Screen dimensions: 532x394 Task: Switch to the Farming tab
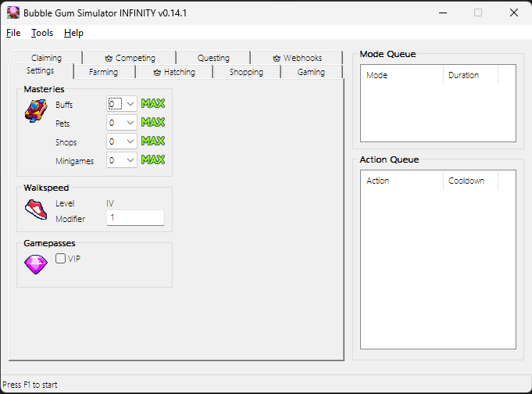(x=103, y=72)
